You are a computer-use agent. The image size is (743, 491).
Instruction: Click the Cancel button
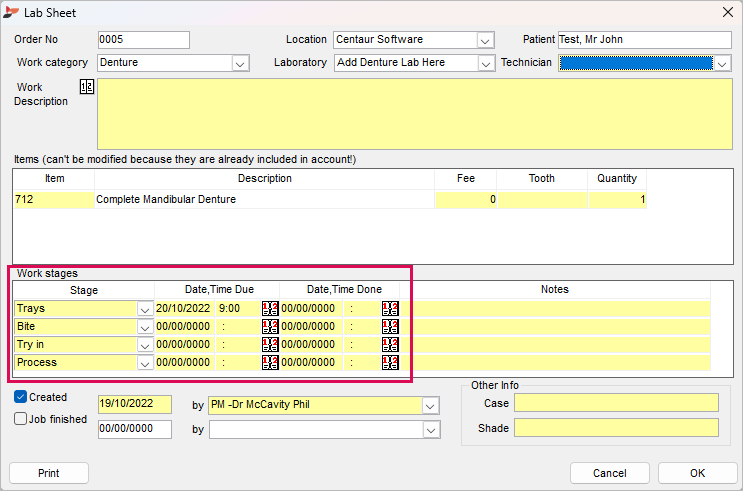pyautogui.click(x=609, y=473)
